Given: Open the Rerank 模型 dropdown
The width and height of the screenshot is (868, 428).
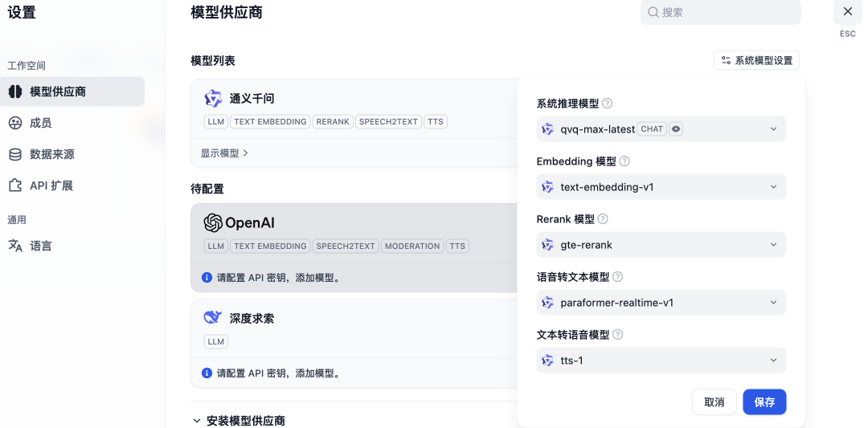Looking at the screenshot, I should 661,244.
